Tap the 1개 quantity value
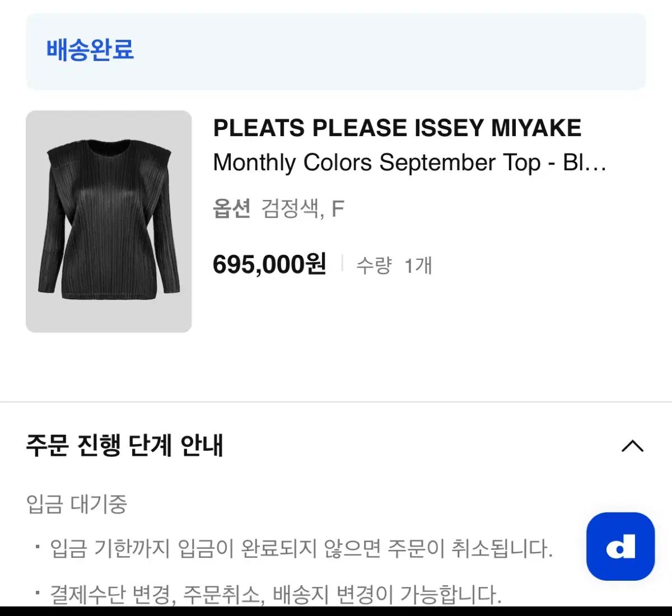 tap(418, 265)
